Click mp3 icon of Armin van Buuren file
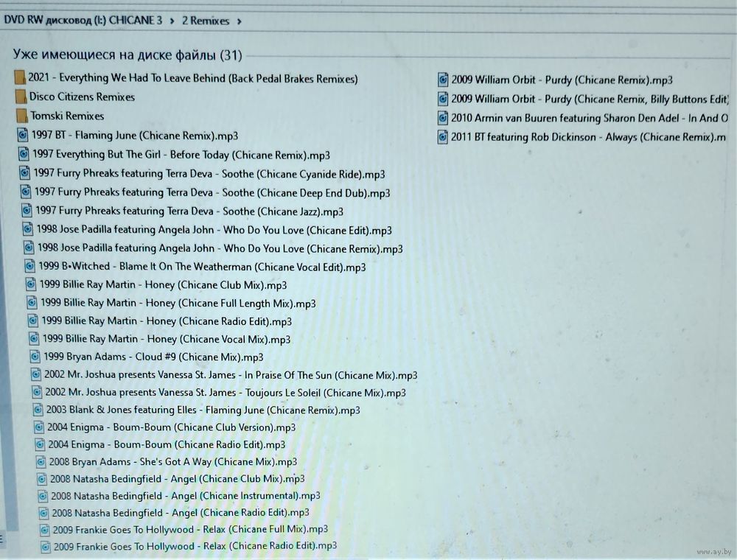The width and height of the screenshot is (737, 560). [x=443, y=118]
